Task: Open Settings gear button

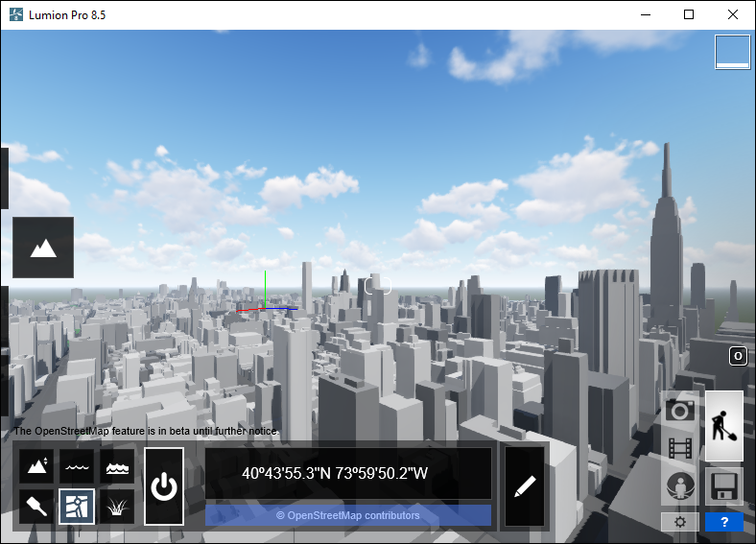Action: click(x=680, y=522)
